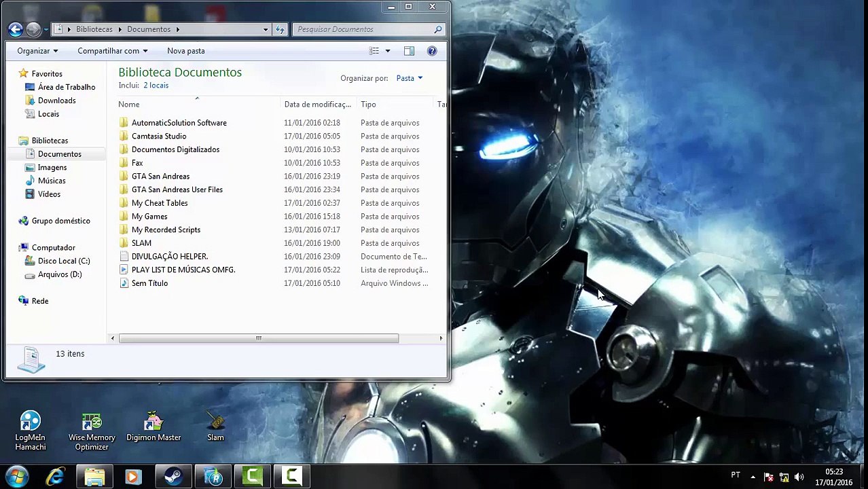Select Favoritos in the navigation pane
This screenshot has height=489, width=868.
coord(47,73)
